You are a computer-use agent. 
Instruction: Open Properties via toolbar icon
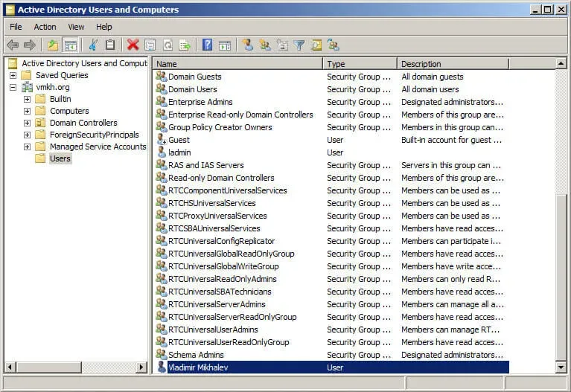[150, 45]
